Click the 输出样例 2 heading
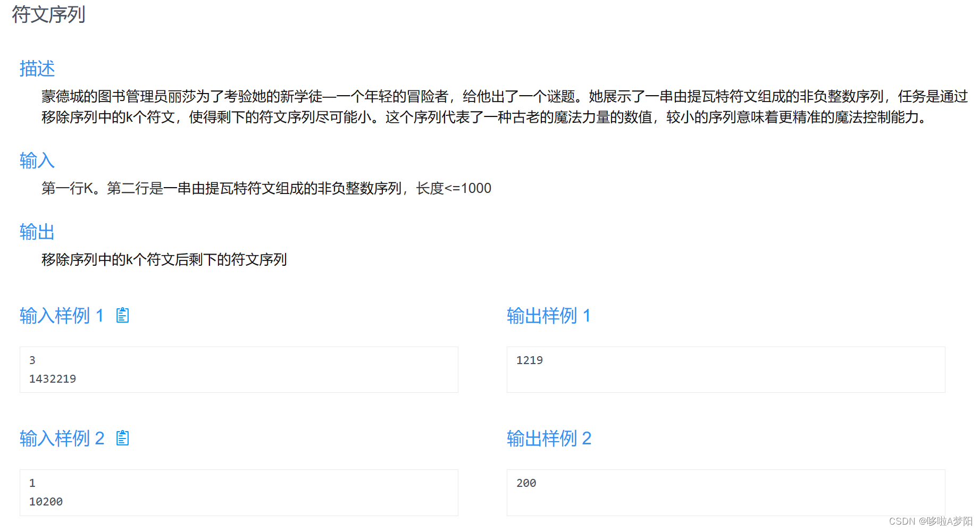 (549, 439)
